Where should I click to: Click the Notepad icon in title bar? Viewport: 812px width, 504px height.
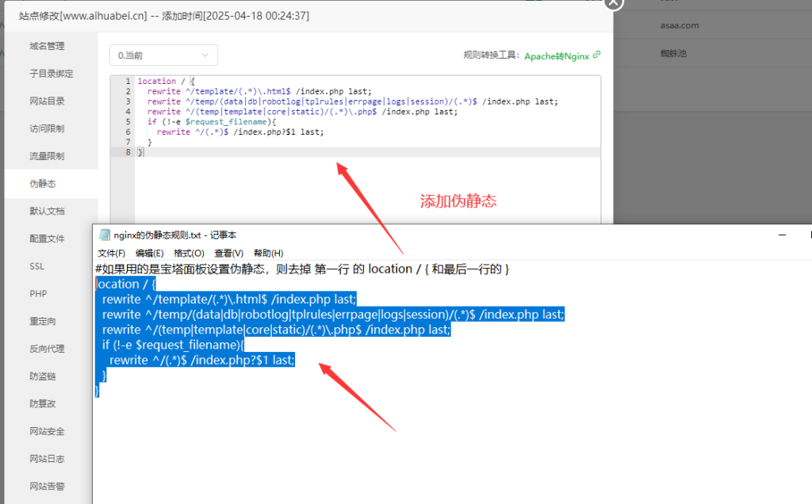[104, 235]
